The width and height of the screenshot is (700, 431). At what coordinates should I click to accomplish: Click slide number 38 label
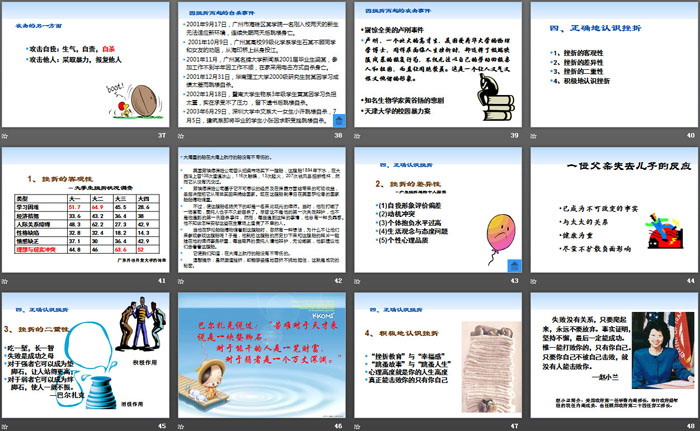pos(338,135)
